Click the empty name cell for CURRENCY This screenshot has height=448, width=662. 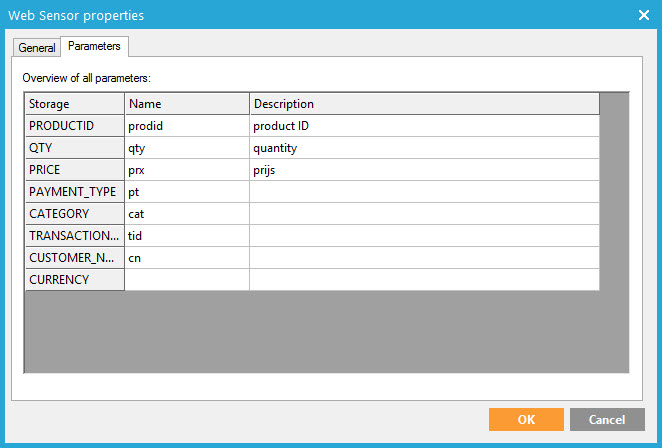tap(186, 280)
